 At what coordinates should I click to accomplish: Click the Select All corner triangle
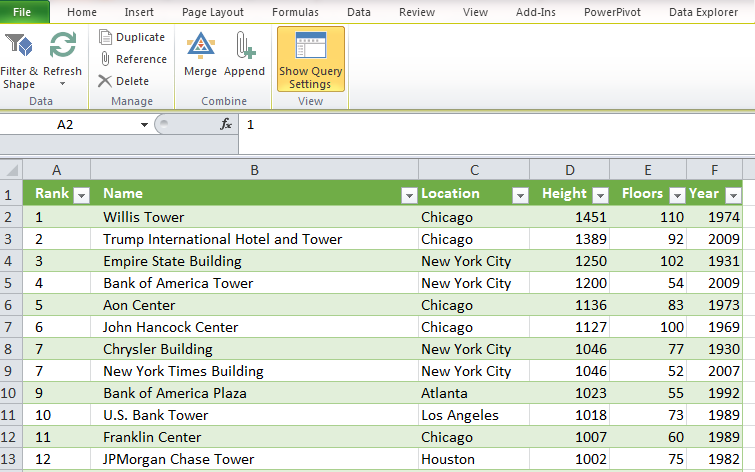tap(12, 170)
